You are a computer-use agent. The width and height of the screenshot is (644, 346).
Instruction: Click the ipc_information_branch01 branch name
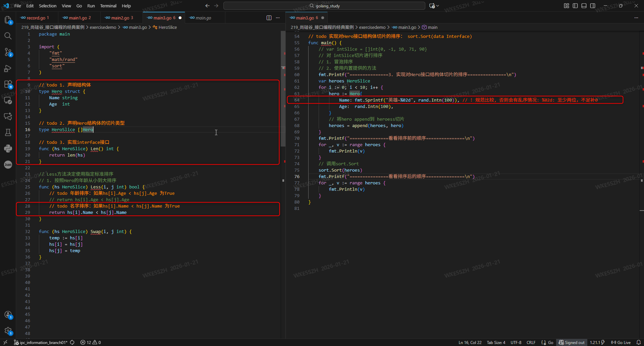point(41,342)
